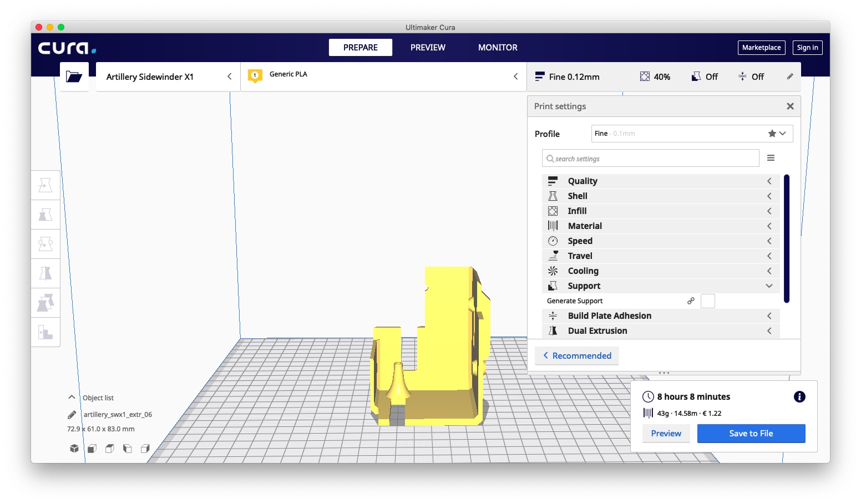This screenshot has height=504, width=861.
Task: Click the Cura logo
Action: 67,48
